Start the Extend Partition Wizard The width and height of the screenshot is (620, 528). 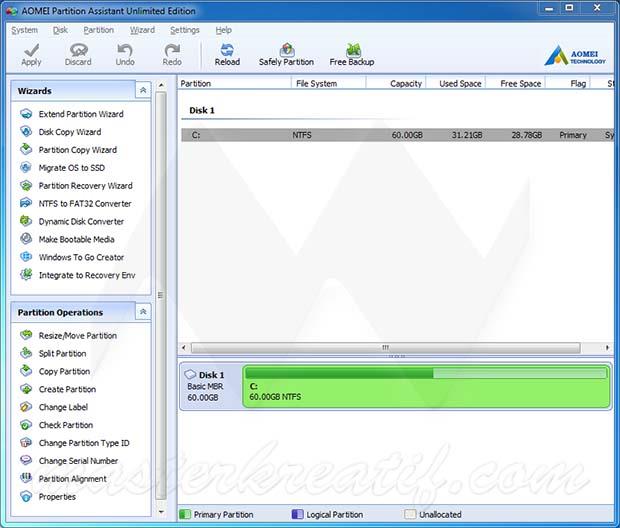click(x=81, y=114)
